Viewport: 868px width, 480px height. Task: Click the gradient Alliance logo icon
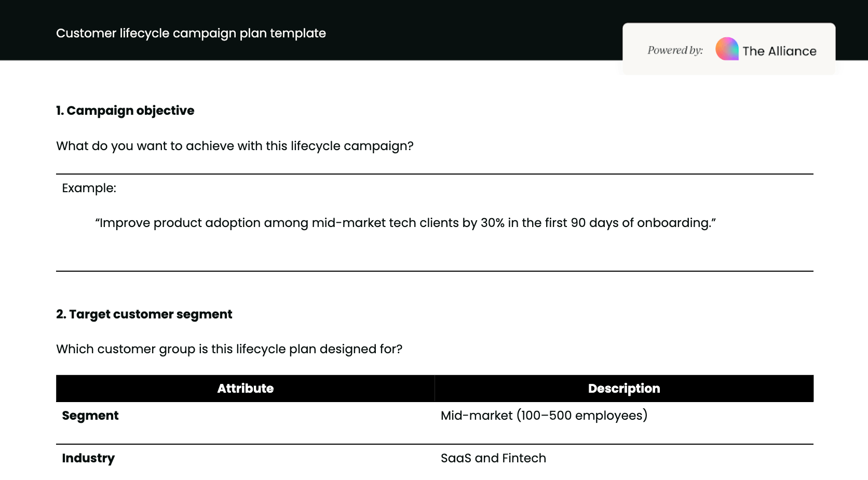(x=727, y=49)
